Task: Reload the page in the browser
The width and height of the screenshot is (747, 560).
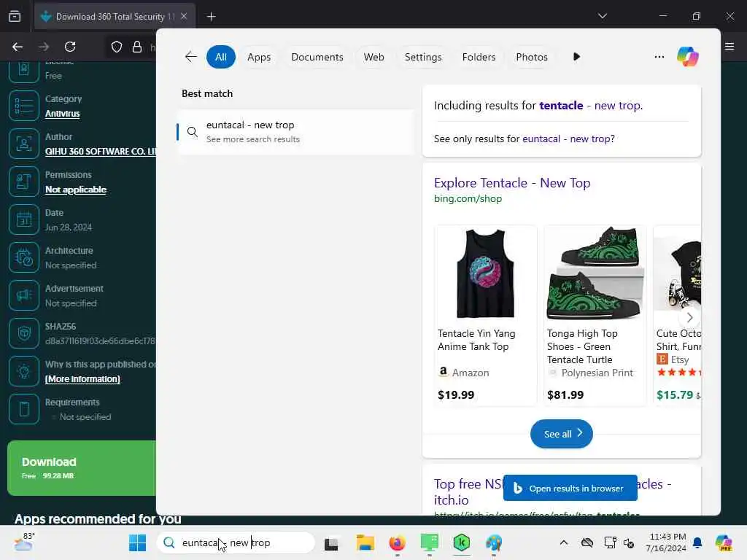Action: coord(70,47)
